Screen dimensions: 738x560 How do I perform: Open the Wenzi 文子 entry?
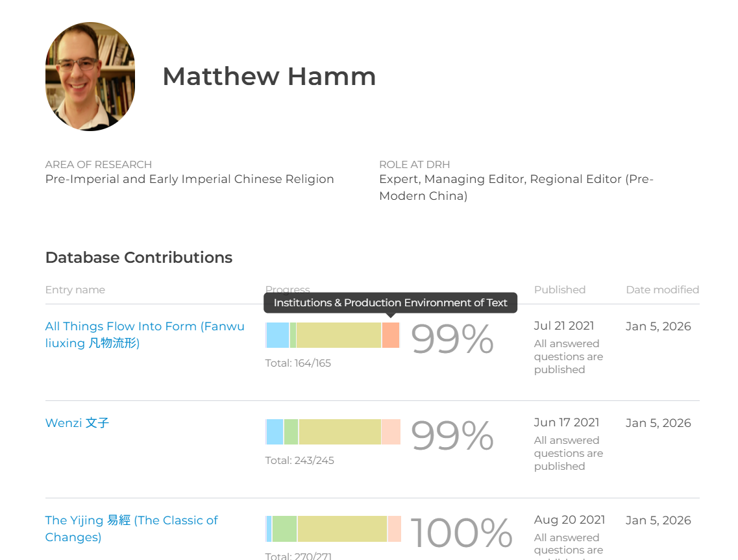tap(77, 423)
